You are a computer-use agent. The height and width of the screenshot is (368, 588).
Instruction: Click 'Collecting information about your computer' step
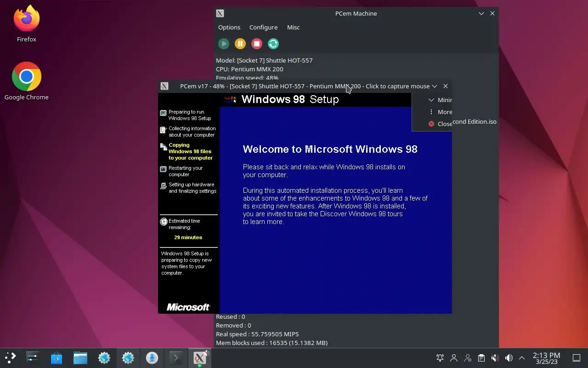[x=188, y=132]
